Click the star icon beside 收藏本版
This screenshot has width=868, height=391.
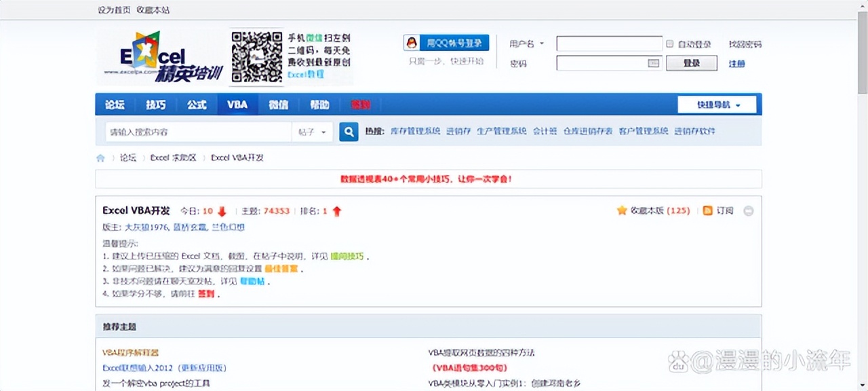[621, 210]
